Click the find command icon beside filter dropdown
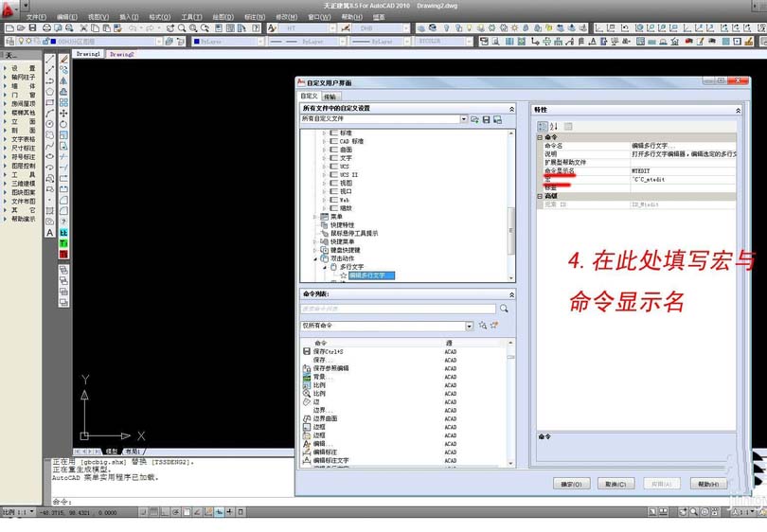 tap(483, 326)
